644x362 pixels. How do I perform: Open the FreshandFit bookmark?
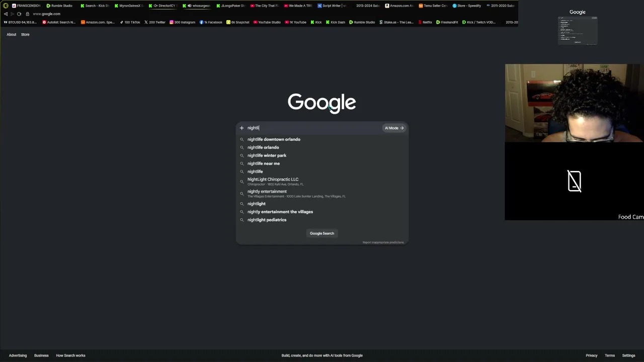tap(447, 22)
